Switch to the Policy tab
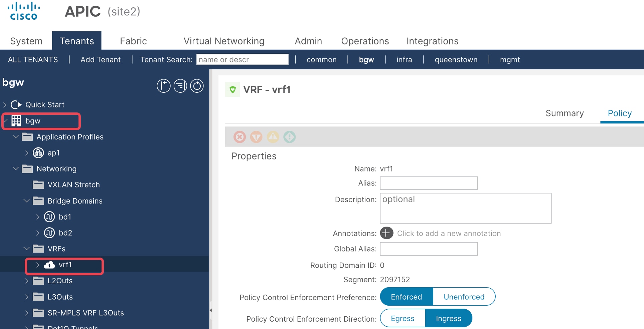 coord(620,113)
